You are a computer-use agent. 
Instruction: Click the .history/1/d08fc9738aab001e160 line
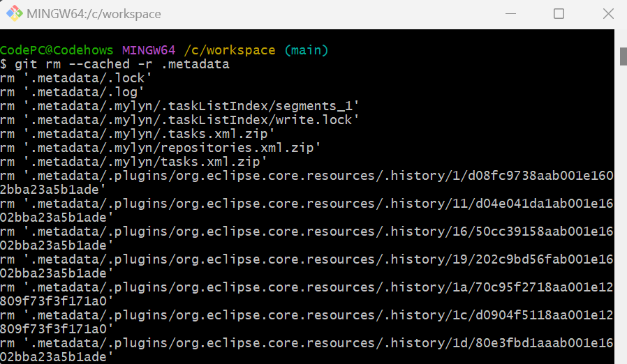(307, 176)
